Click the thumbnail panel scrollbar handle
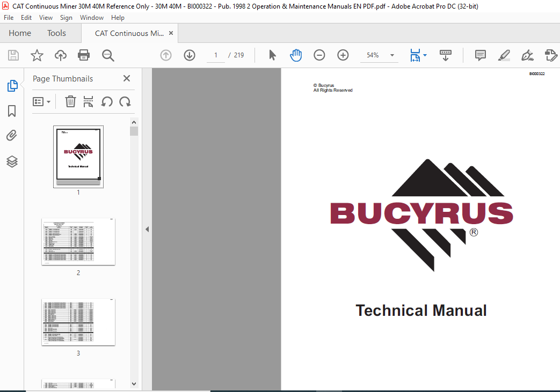Screen dimensions: 560x392 point(134,131)
